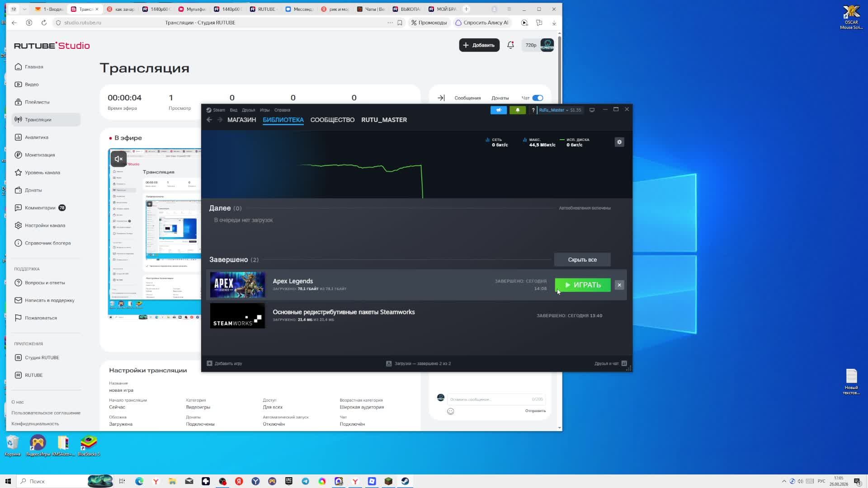868x488 pixels.
Task: Open the Справка menu in Steam
Action: (282, 110)
